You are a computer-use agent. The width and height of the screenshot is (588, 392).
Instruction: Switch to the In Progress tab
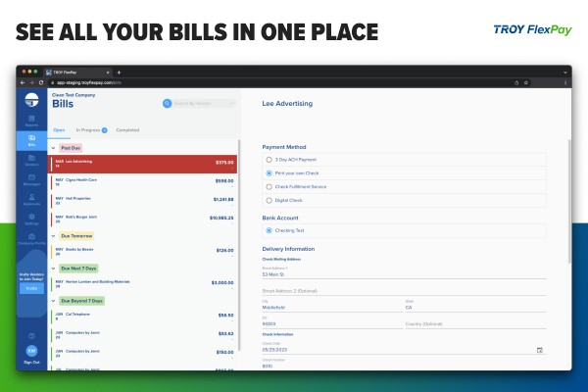pos(88,130)
